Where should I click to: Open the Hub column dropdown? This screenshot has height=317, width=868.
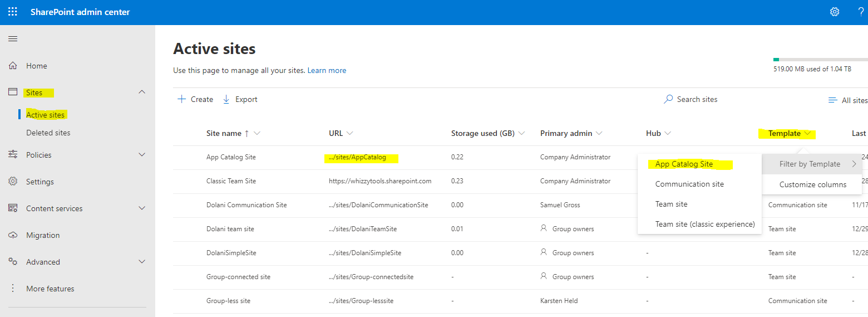point(668,133)
